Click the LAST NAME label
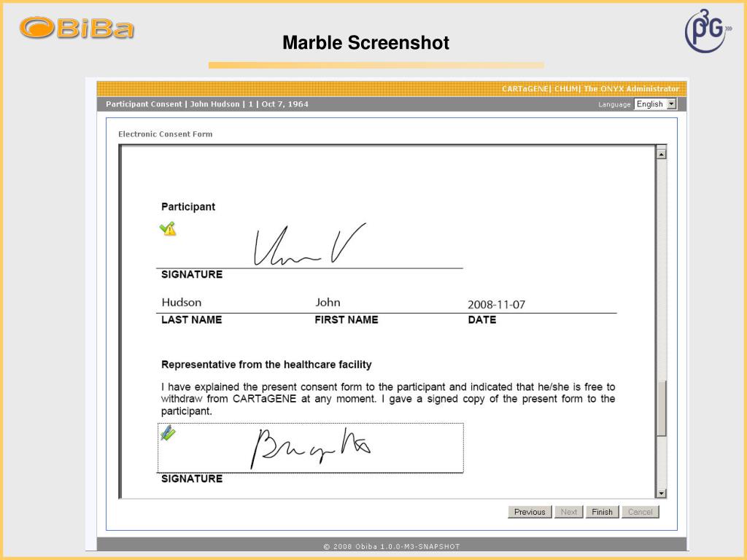747x560 pixels. click(192, 320)
